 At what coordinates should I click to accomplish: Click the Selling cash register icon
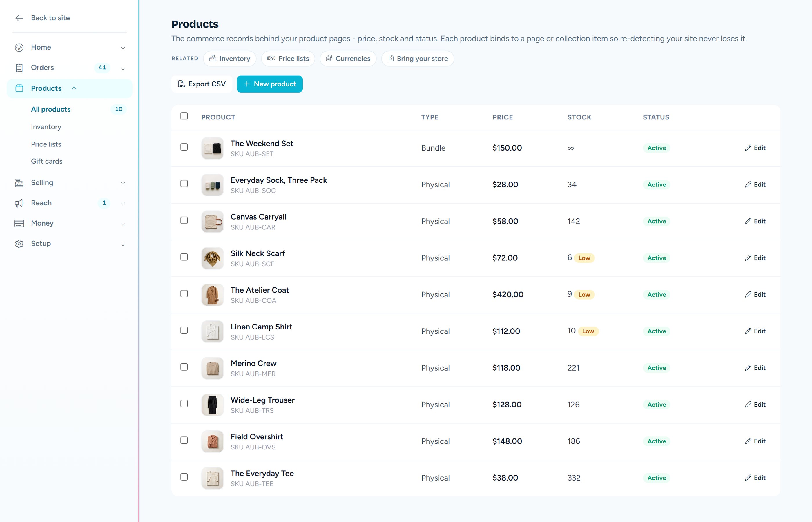[x=19, y=183]
